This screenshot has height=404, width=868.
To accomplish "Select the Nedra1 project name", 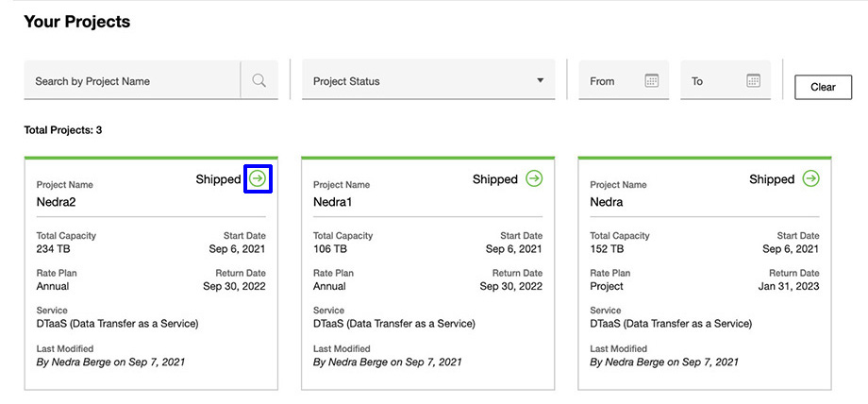I will coord(332,202).
